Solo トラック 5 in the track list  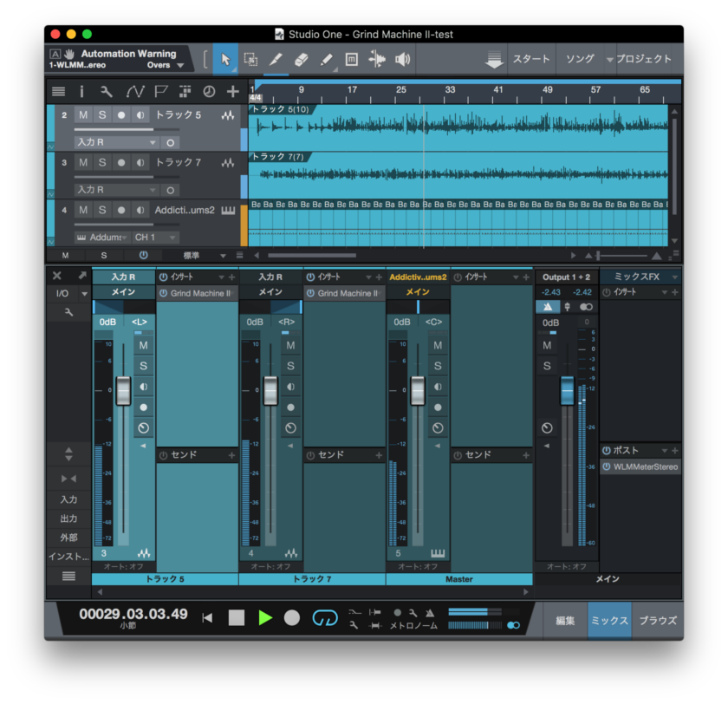click(x=102, y=114)
